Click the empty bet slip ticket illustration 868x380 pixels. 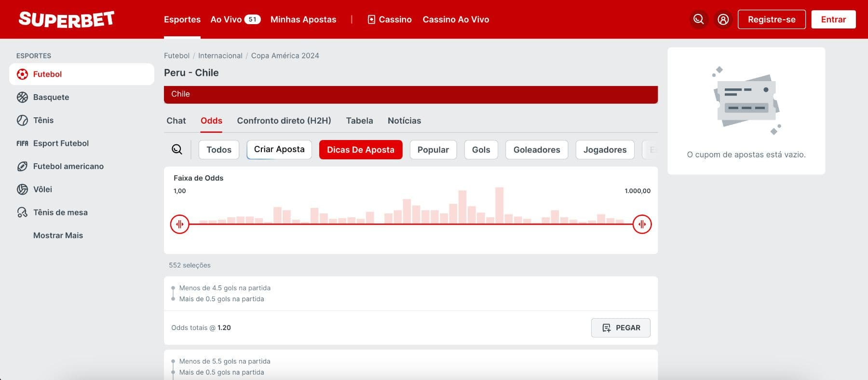point(746,101)
